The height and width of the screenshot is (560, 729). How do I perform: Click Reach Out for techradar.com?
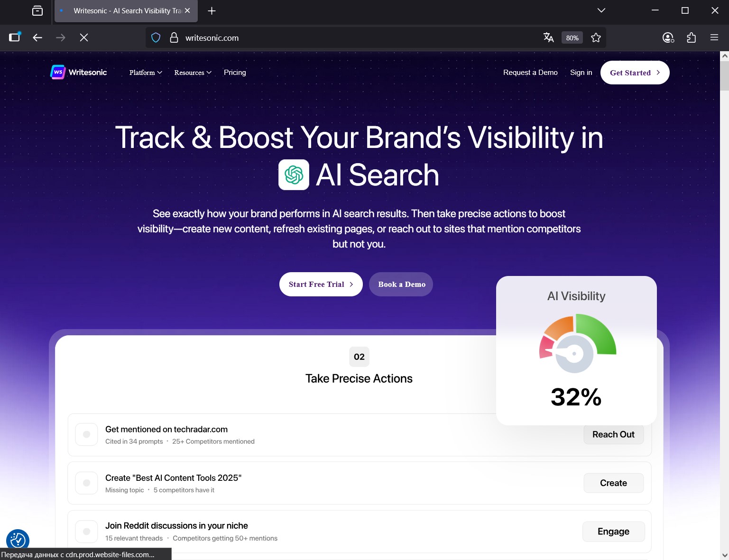(x=613, y=434)
